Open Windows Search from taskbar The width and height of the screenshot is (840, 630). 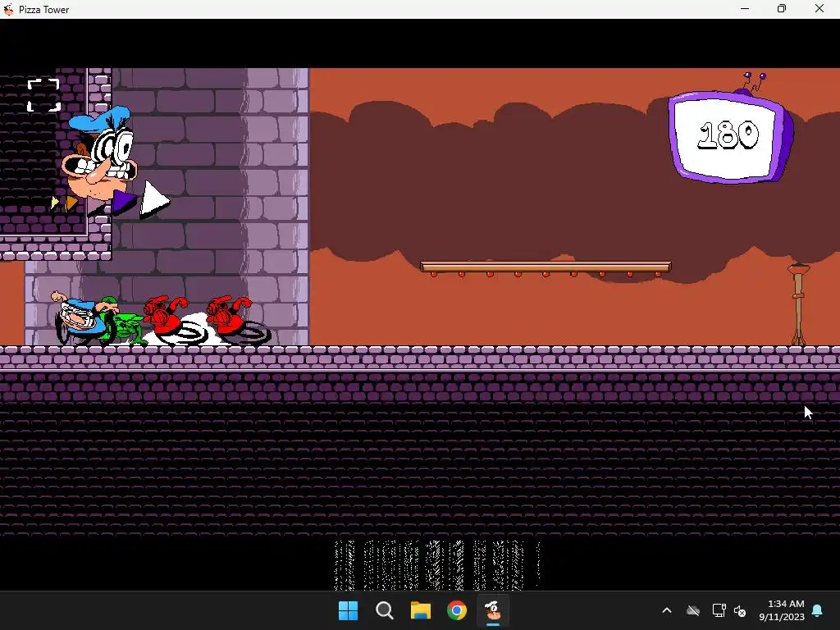[x=384, y=610]
